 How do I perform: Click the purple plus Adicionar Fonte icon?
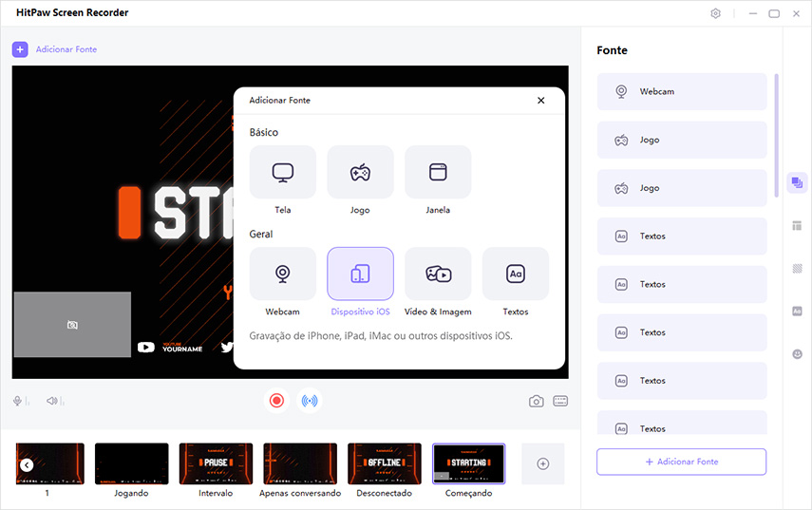click(20, 49)
